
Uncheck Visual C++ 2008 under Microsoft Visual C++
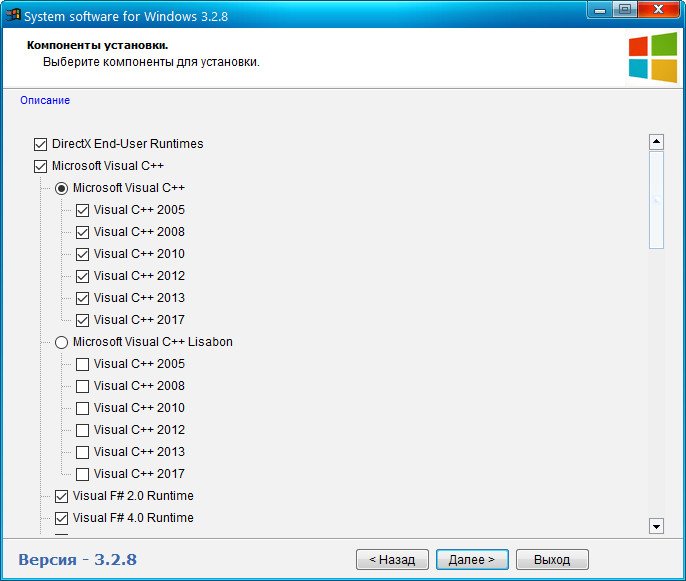82,232
